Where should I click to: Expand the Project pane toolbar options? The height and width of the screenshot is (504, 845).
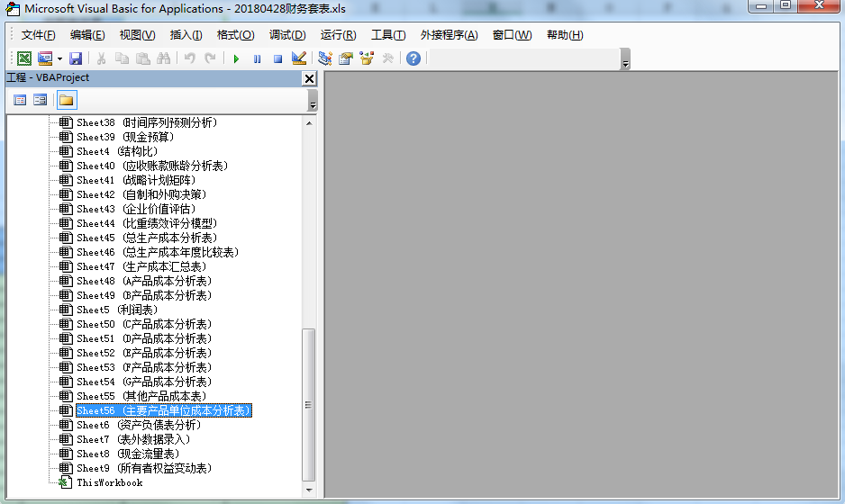click(313, 101)
